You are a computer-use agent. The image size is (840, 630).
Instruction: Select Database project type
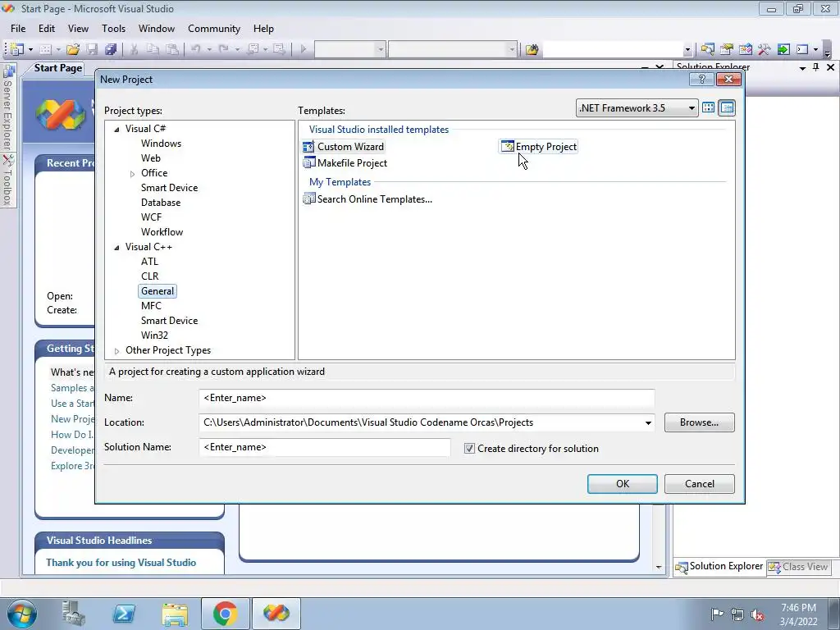161,203
